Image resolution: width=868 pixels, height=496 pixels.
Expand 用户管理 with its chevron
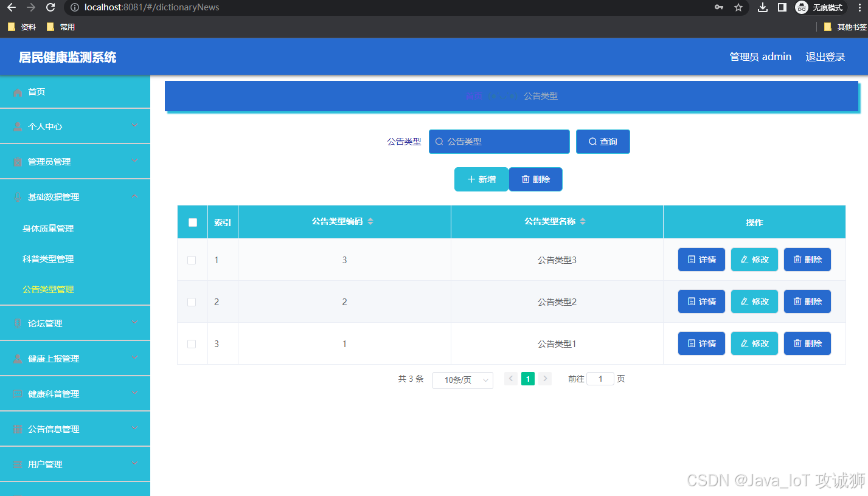click(135, 464)
